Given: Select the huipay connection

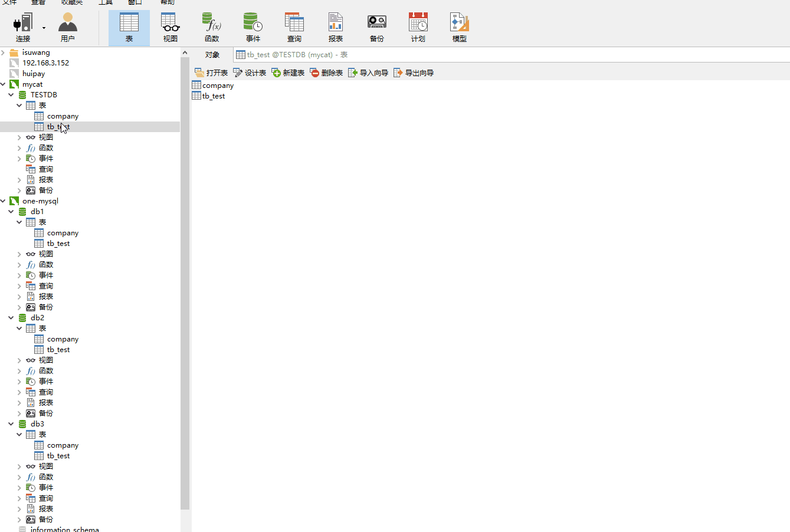Looking at the screenshot, I should [34, 74].
